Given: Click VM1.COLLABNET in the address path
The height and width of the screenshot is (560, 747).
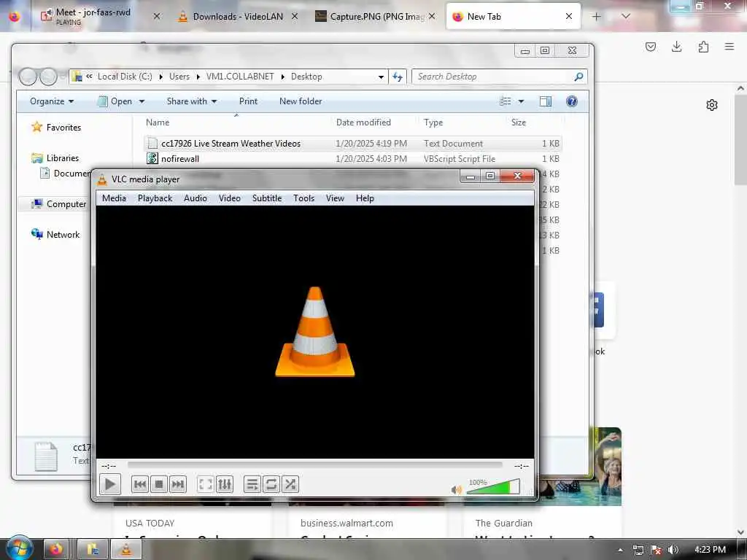Looking at the screenshot, I should 240,77.
